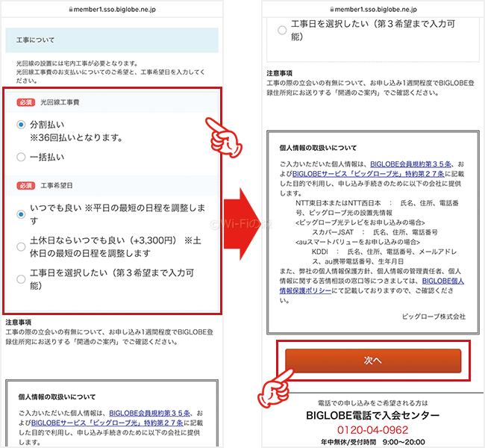Image resolution: width=485 pixels, height=448 pixels.
Task: Click 個人情報の取扱いについて heading in right screen
Action: 318,148
